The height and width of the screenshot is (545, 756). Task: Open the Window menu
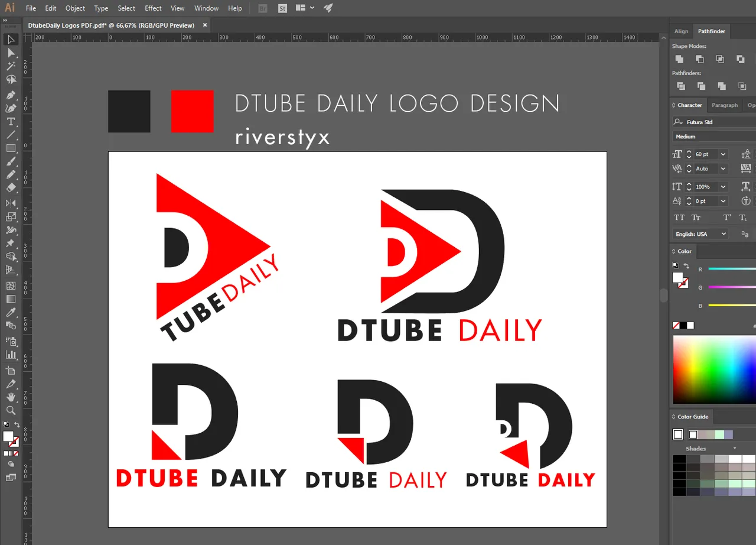(206, 8)
